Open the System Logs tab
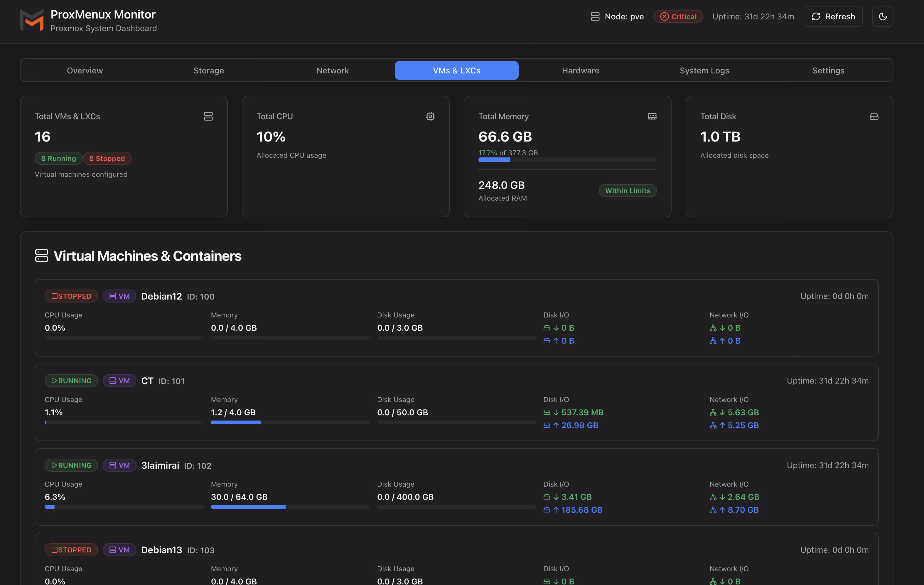The height and width of the screenshot is (585, 924). pos(704,70)
